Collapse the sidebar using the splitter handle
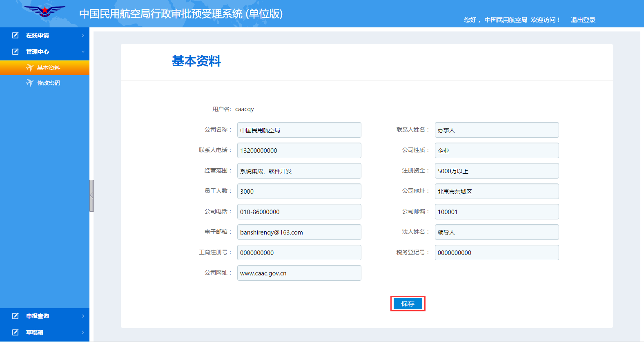 tap(92, 196)
